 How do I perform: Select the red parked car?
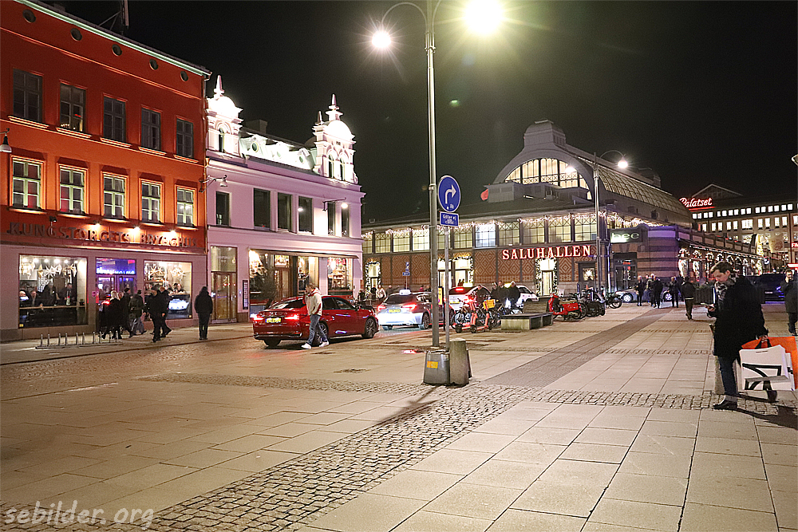315,319
